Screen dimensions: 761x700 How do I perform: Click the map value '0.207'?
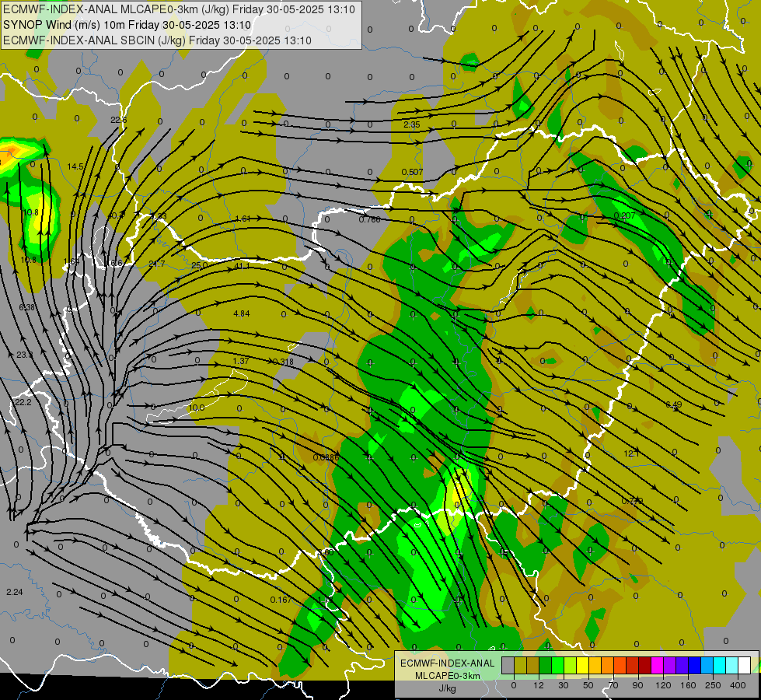click(x=625, y=215)
